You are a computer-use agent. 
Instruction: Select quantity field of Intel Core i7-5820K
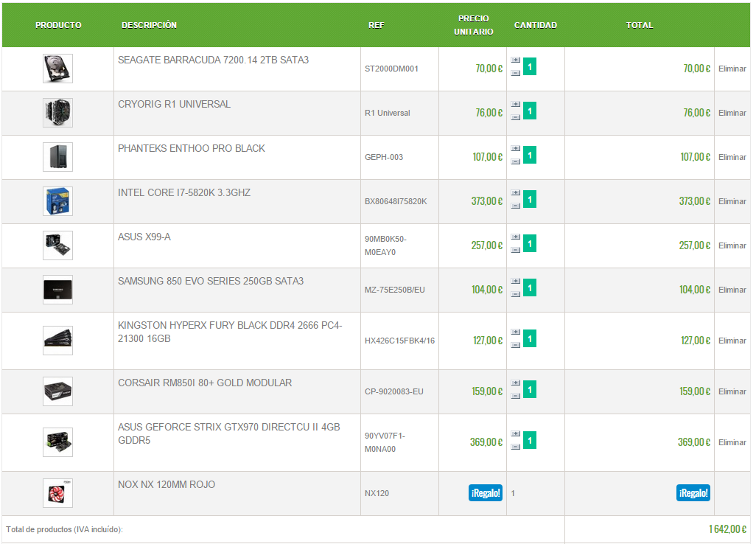tap(530, 199)
